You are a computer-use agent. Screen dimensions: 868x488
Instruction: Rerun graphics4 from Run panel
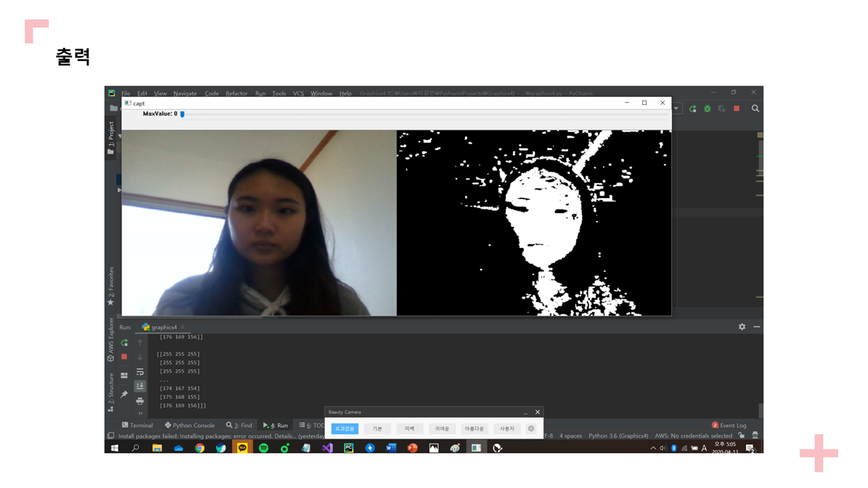(124, 343)
